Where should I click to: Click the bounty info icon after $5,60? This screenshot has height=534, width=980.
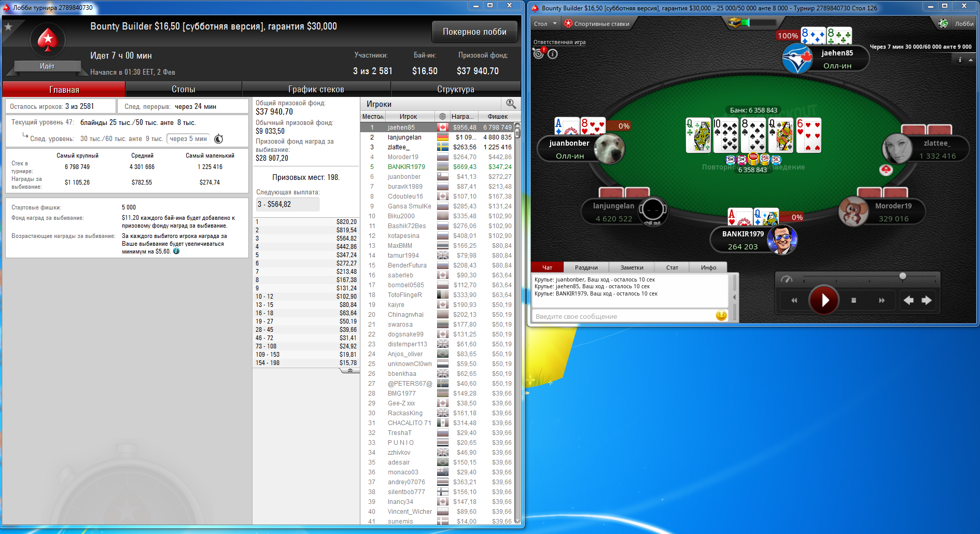click(x=176, y=251)
